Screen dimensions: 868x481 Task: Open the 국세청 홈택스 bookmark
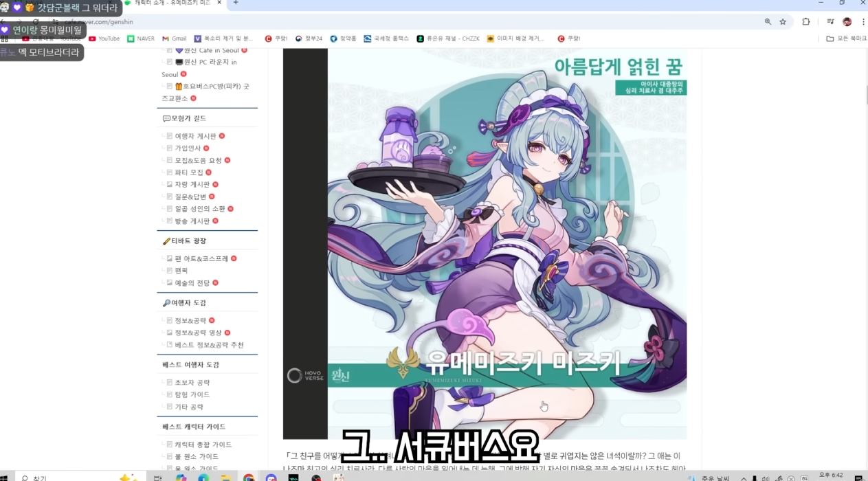tap(386, 38)
